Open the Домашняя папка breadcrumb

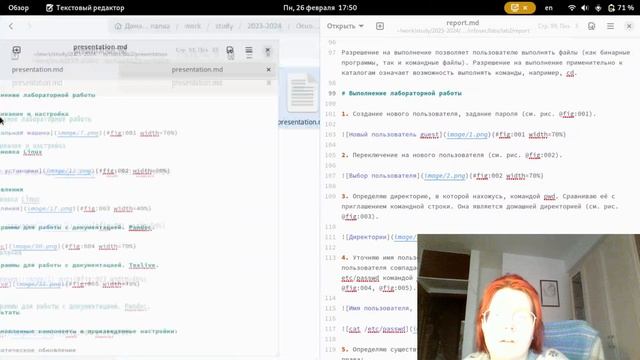[142, 26]
